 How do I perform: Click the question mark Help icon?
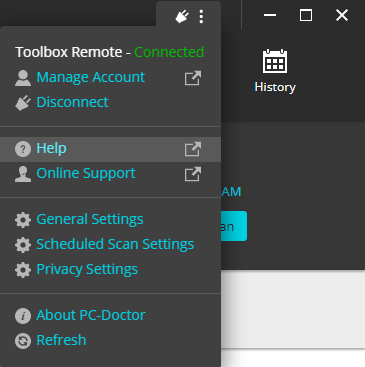(x=23, y=149)
